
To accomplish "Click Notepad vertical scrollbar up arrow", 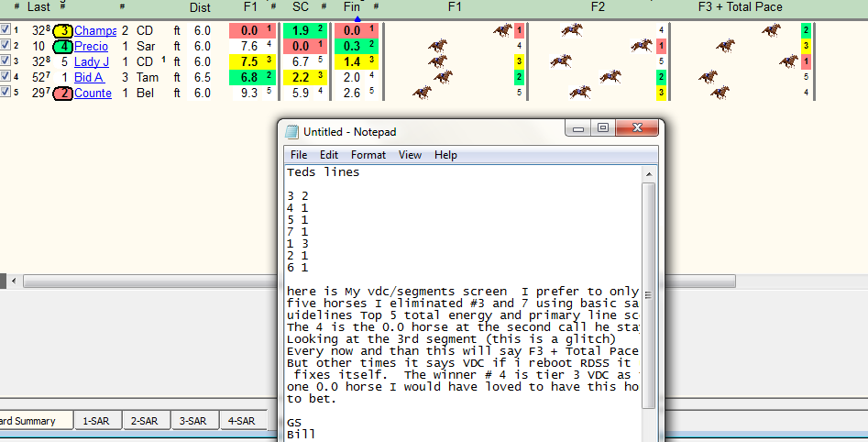I will (x=648, y=174).
